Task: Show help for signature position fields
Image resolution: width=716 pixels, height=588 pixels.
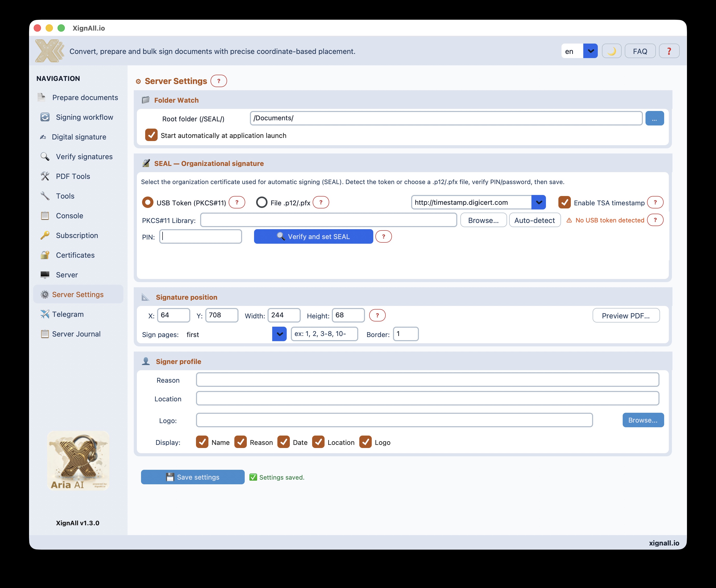Action: pyautogui.click(x=377, y=315)
